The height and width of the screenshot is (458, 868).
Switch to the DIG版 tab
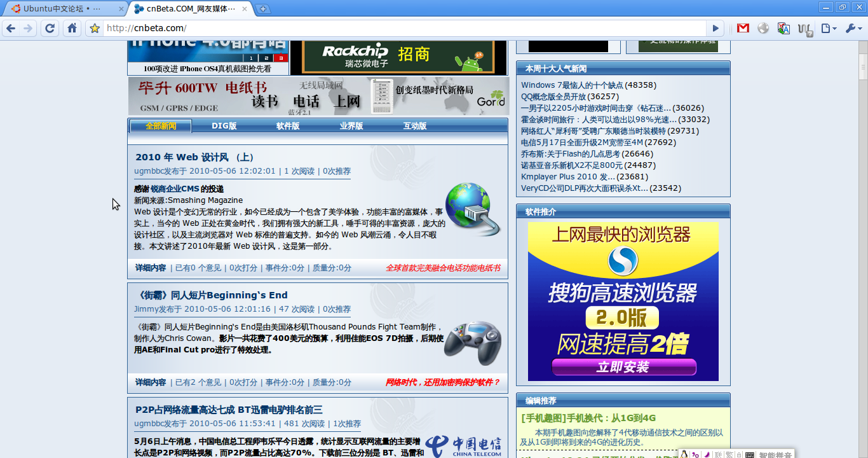tap(224, 126)
